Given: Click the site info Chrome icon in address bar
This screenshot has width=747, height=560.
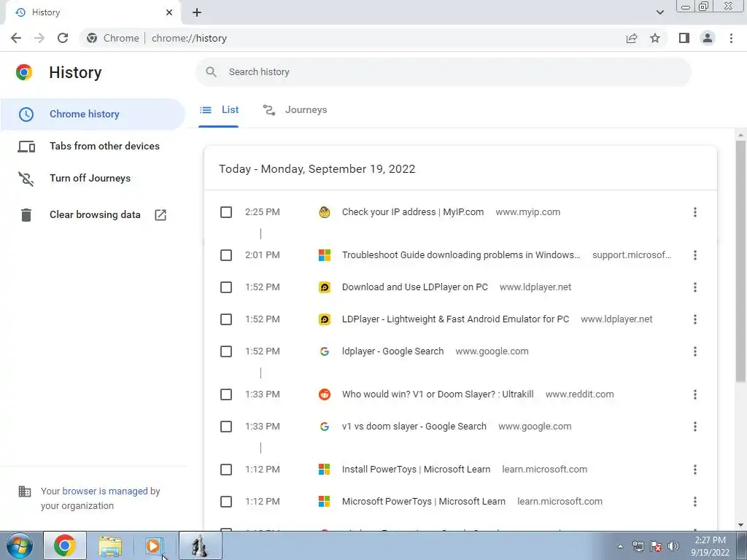Looking at the screenshot, I should point(92,38).
